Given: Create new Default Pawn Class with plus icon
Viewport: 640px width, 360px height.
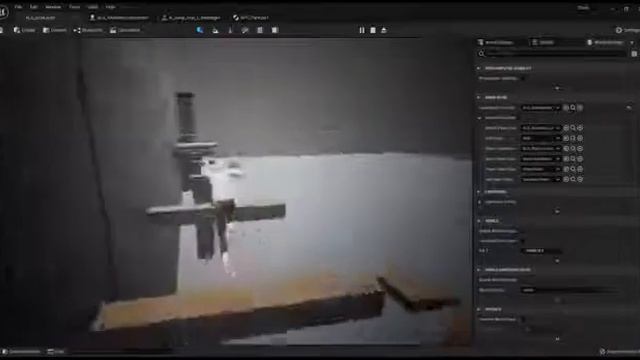Looking at the screenshot, I should click(580, 128).
